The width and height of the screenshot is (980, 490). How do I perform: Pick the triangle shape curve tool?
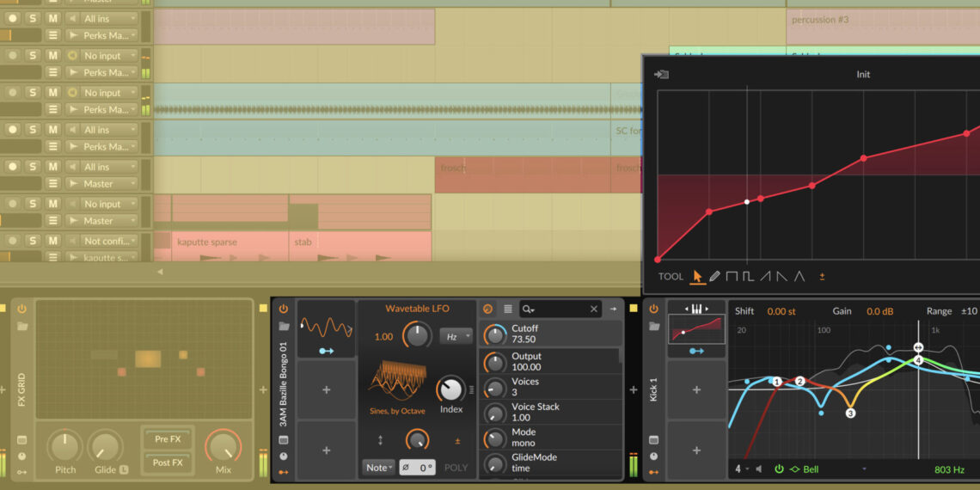coord(799,277)
